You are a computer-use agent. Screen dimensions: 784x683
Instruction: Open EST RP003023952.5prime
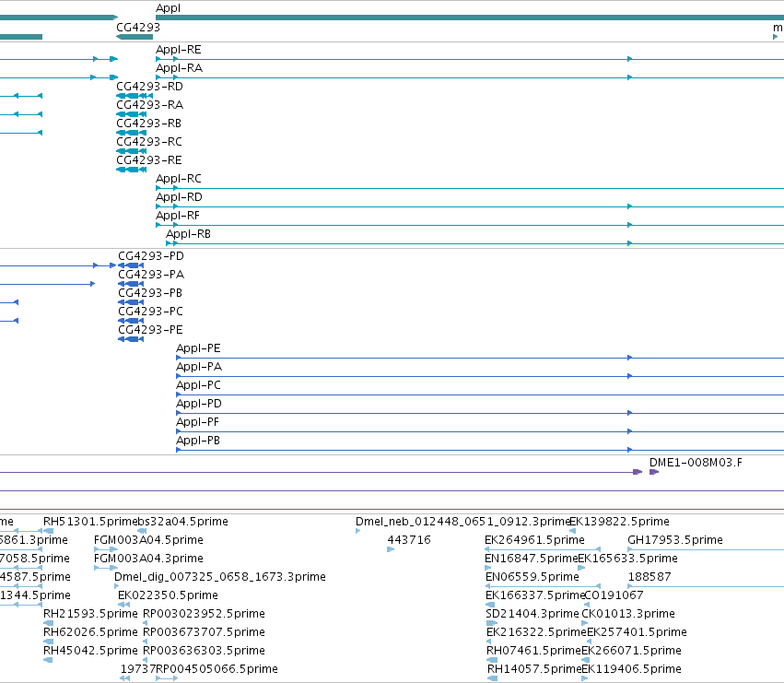point(204,615)
